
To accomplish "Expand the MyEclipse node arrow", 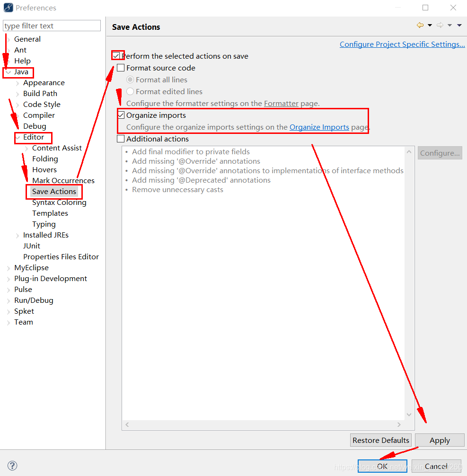I will point(9,268).
